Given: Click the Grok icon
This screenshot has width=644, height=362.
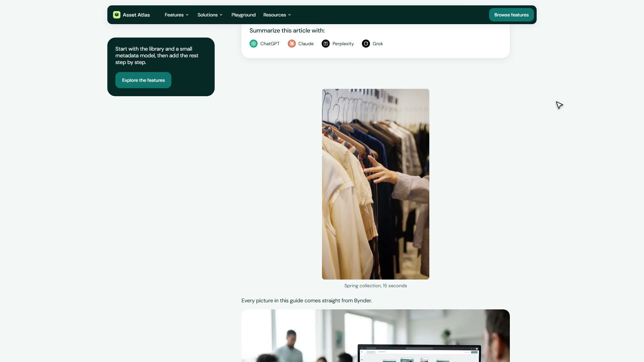Looking at the screenshot, I should click(366, 44).
